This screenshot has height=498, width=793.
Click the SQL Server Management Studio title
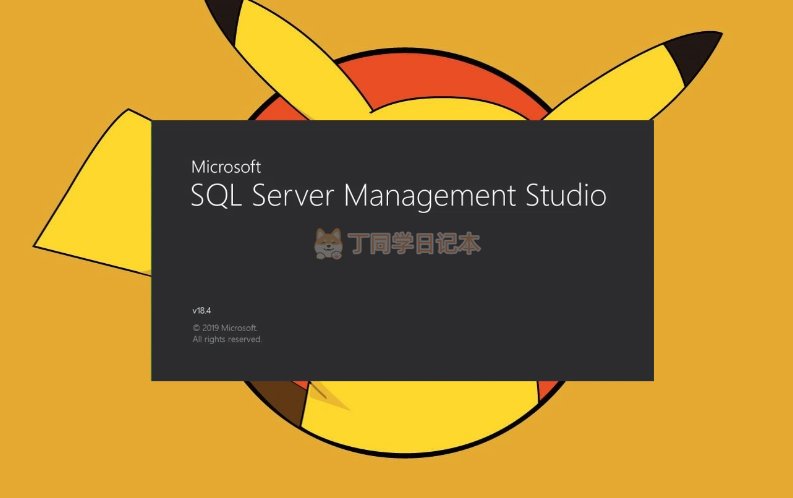tap(399, 196)
